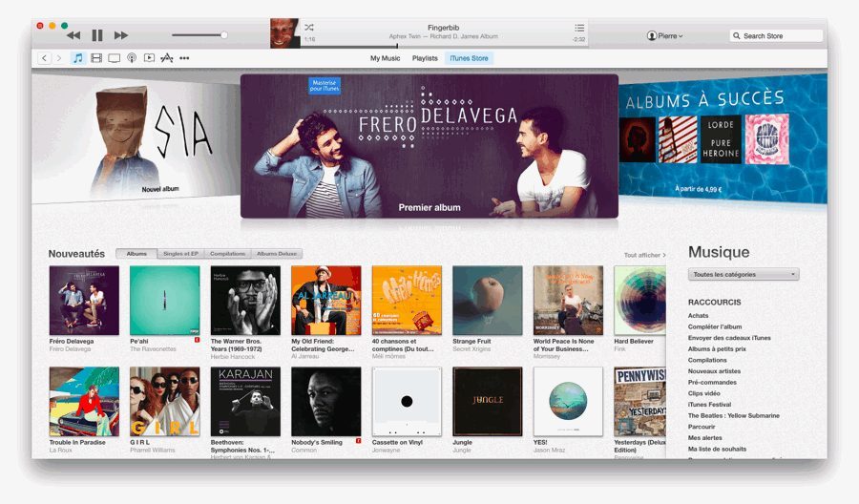This screenshot has height=504, width=859.
Task: Open World Peace Is None album cover
Action: click(568, 301)
